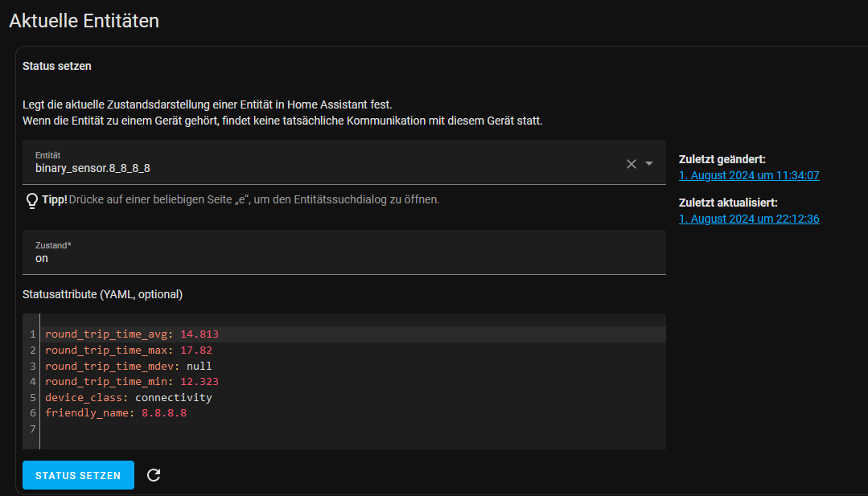Click the friendly_name value 8.8.8.8
This screenshot has height=496, width=868.
(x=164, y=413)
